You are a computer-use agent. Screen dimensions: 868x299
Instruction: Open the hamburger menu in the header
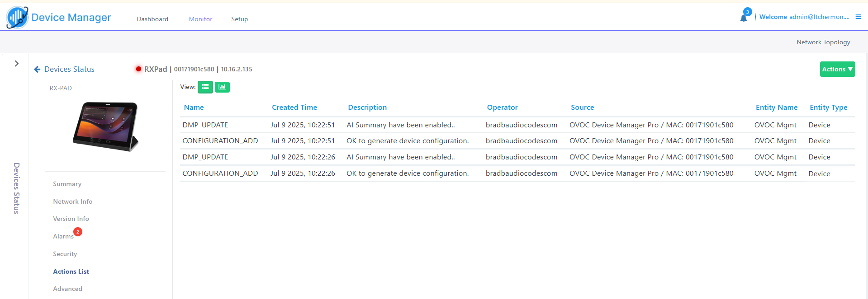[858, 17]
